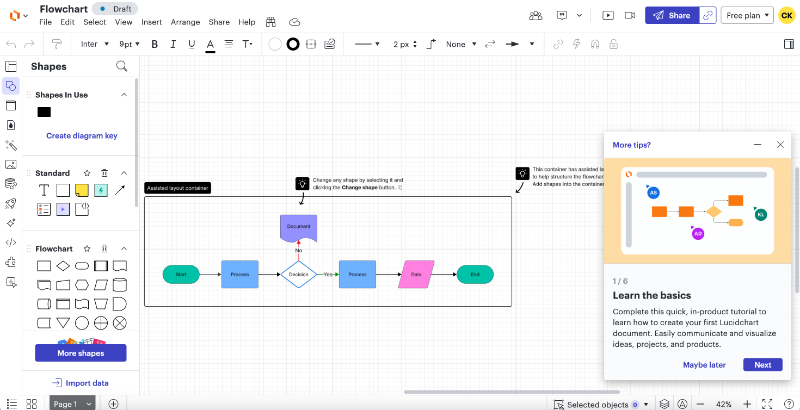This screenshot has height=410, width=800.
Task: Search shapes with magnifier icon
Action: pos(121,66)
